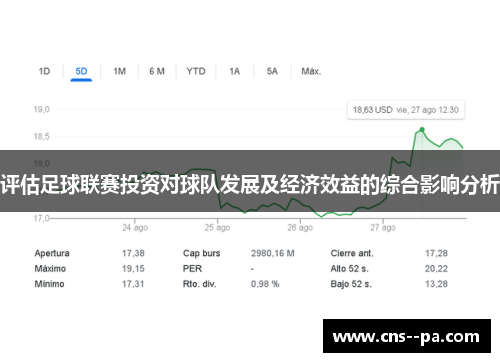Click the Cap burs label

(x=202, y=253)
